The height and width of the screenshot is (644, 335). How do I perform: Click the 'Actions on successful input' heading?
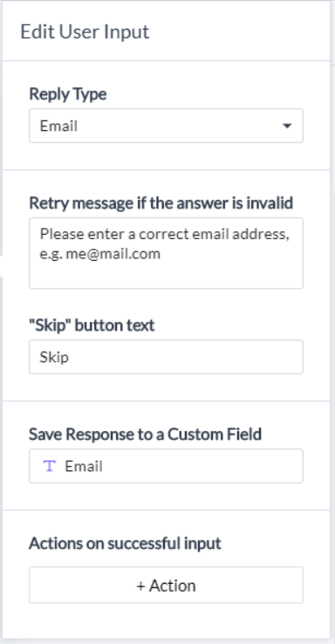coord(125,544)
